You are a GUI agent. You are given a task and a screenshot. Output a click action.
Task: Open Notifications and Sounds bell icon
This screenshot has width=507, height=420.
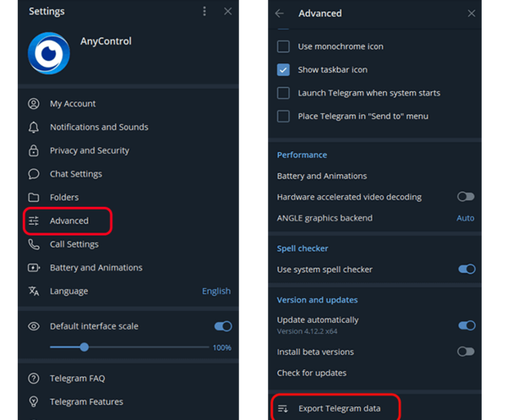coord(34,127)
